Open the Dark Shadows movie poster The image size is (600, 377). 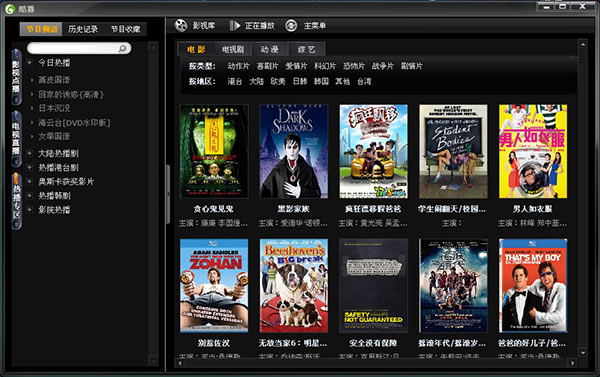[x=293, y=151]
